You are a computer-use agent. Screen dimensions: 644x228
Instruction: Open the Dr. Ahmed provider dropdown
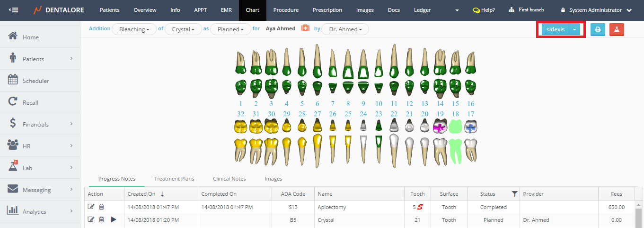tap(345, 29)
